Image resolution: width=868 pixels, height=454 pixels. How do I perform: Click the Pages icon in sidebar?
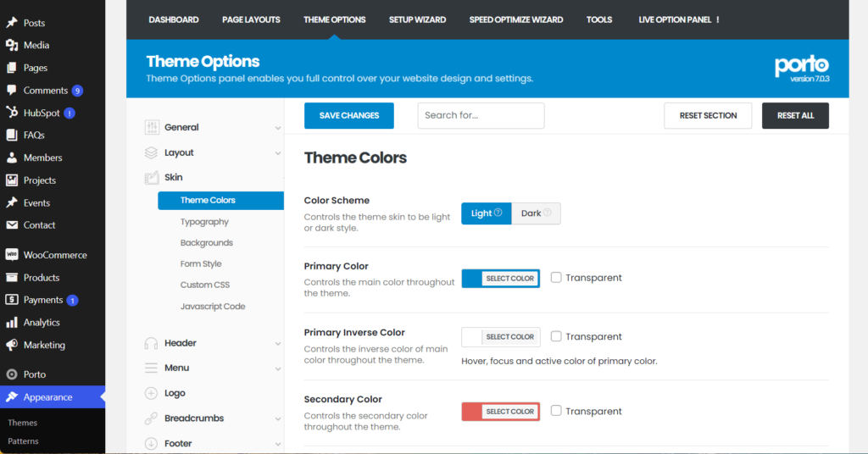(12, 68)
